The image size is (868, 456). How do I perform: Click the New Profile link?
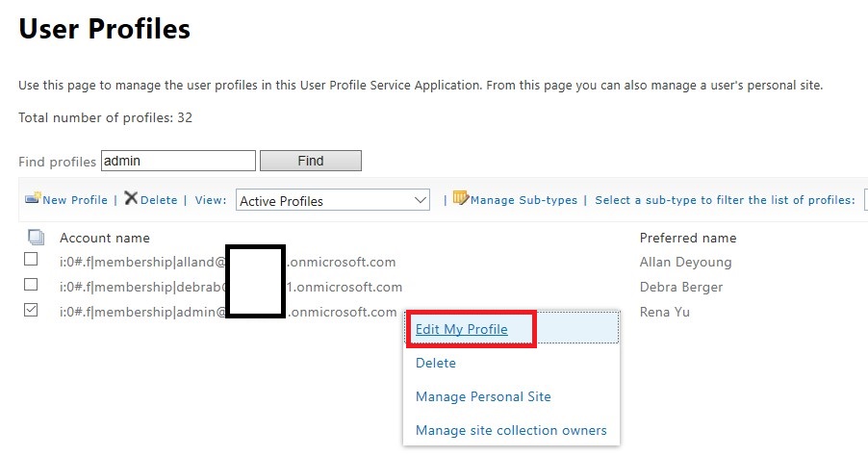[75, 200]
